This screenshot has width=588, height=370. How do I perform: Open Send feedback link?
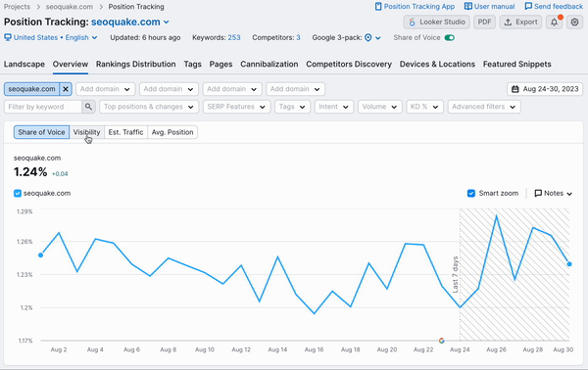tap(554, 7)
